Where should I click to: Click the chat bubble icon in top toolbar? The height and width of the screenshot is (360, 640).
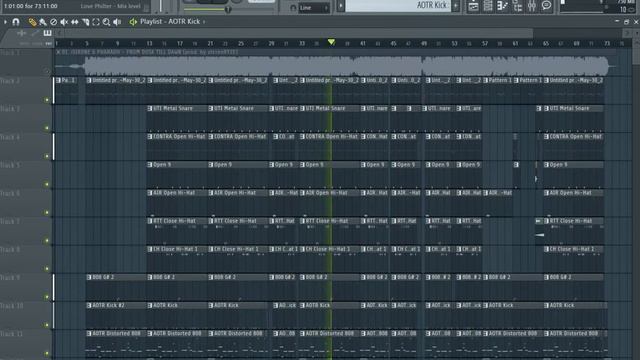[547, 6]
